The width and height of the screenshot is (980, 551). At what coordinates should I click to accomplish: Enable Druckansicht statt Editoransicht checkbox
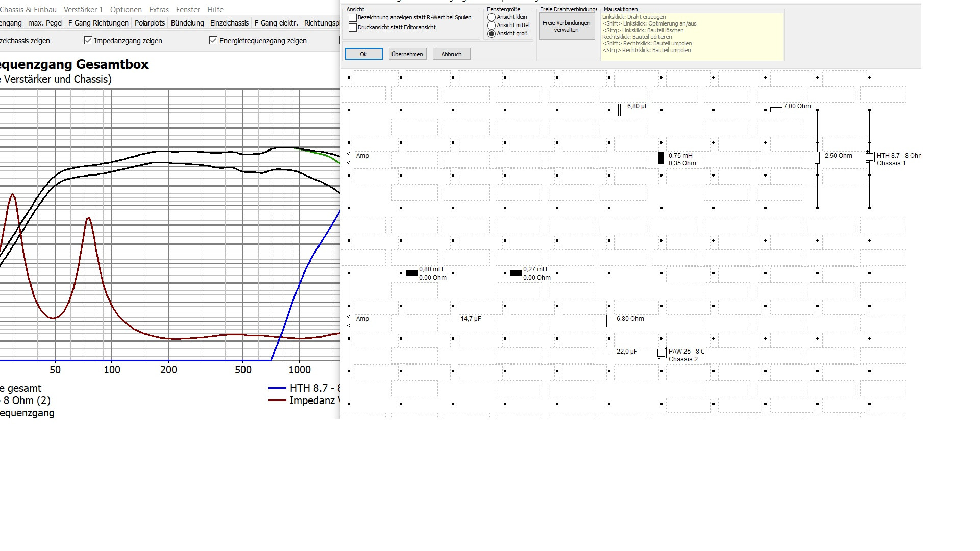point(353,28)
